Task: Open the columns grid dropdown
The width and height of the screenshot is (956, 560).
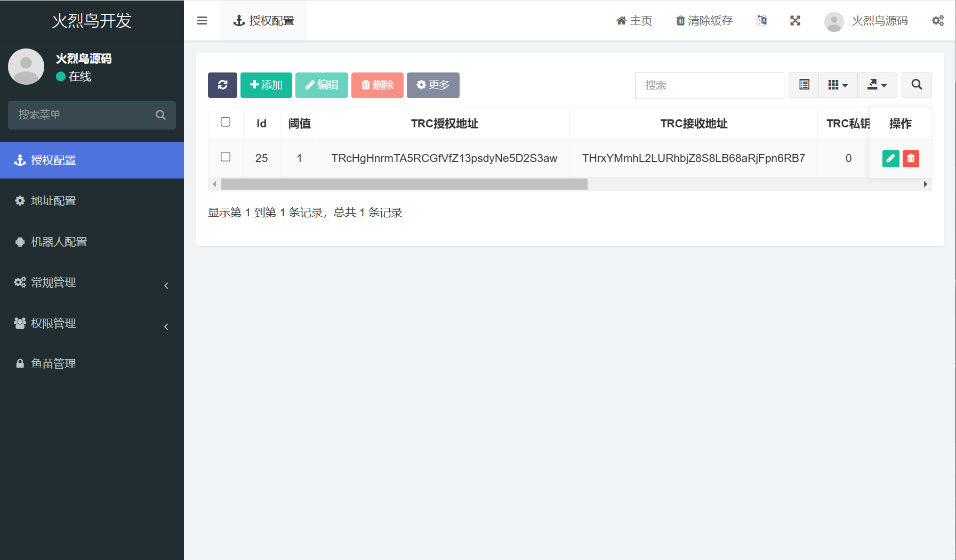Action: (838, 85)
